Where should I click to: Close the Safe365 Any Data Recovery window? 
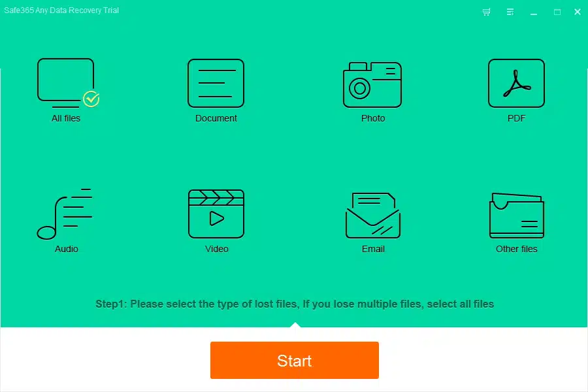(578, 12)
